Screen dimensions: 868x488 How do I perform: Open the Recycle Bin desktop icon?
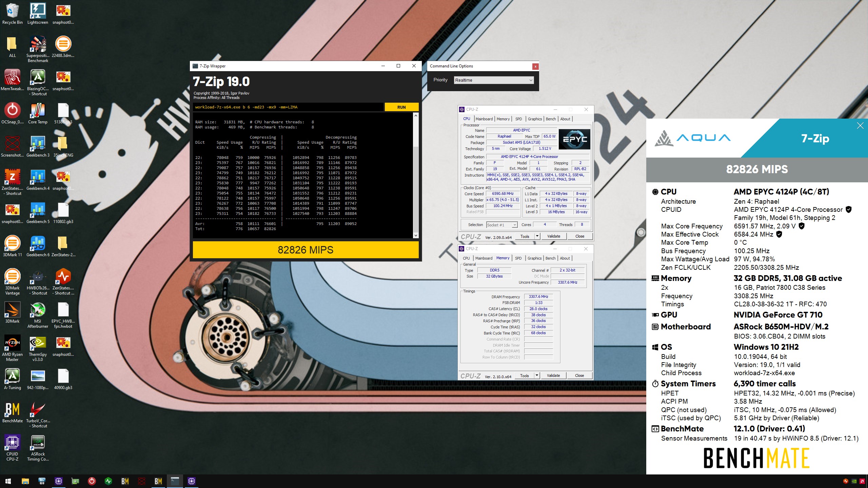12,14
